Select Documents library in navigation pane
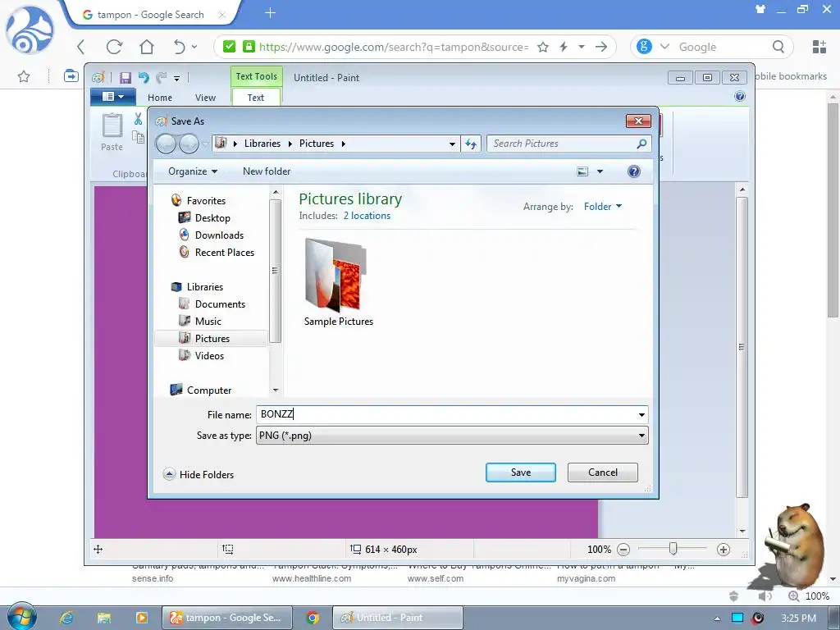This screenshot has height=630, width=840. [x=220, y=304]
